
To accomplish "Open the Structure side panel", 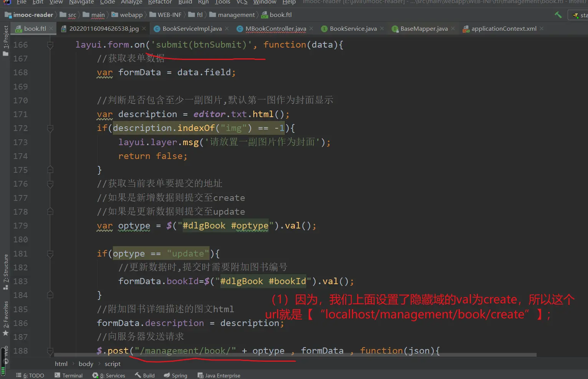I will click(x=5, y=271).
